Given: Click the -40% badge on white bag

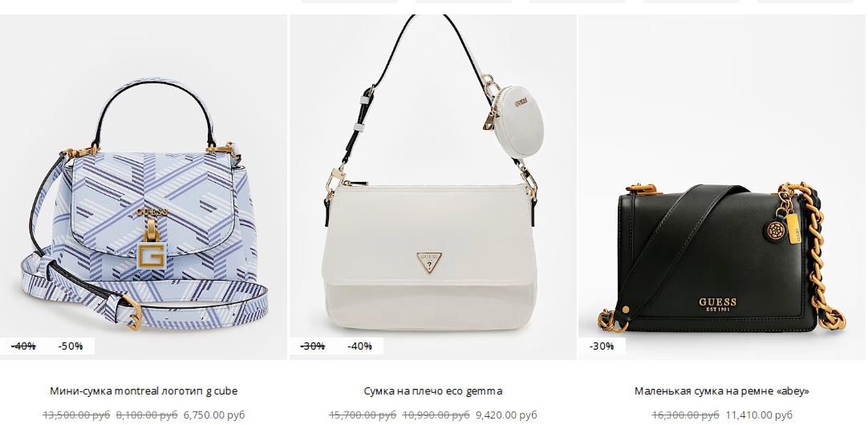Looking at the screenshot, I should tap(360, 346).
